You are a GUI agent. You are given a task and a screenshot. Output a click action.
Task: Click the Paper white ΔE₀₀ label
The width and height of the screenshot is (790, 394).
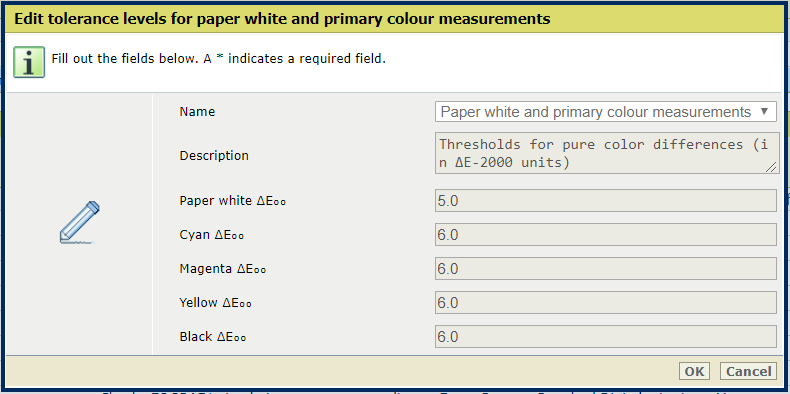(233, 201)
